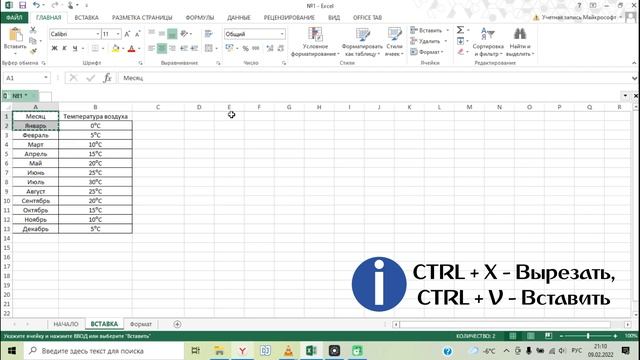The height and width of the screenshot is (360, 640).
Task: Apply percent style format
Action: point(245,48)
